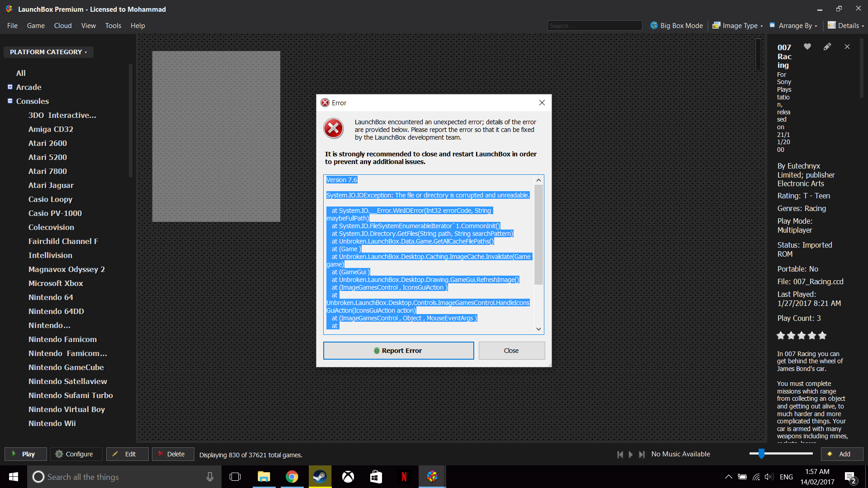Open the Tools menu

[113, 26]
